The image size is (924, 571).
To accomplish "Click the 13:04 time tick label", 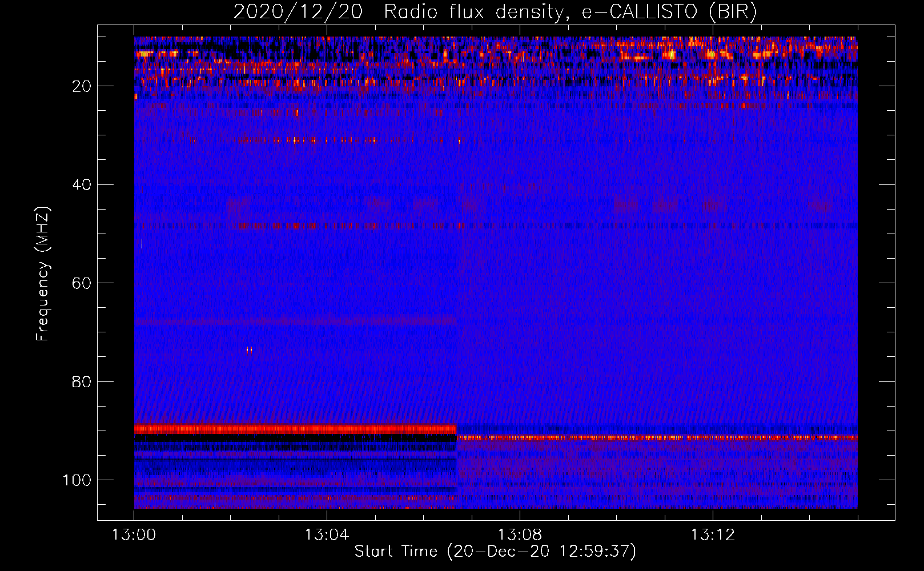I will [327, 535].
